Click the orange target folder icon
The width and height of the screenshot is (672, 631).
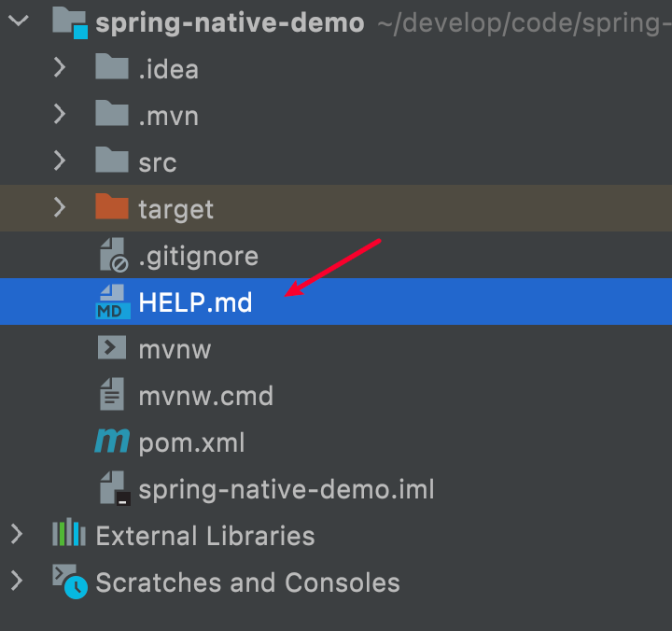pyautogui.click(x=112, y=206)
